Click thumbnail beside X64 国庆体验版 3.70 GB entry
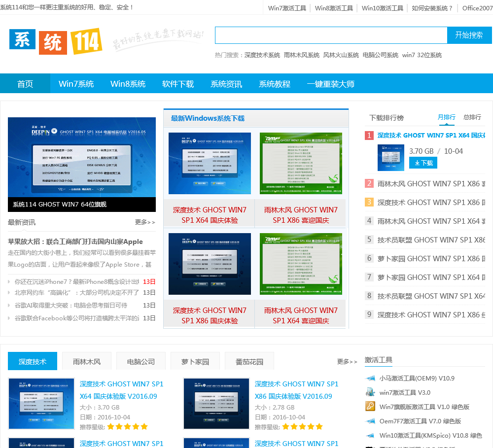This screenshot has width=493, height=448. (x=41, y=404)
